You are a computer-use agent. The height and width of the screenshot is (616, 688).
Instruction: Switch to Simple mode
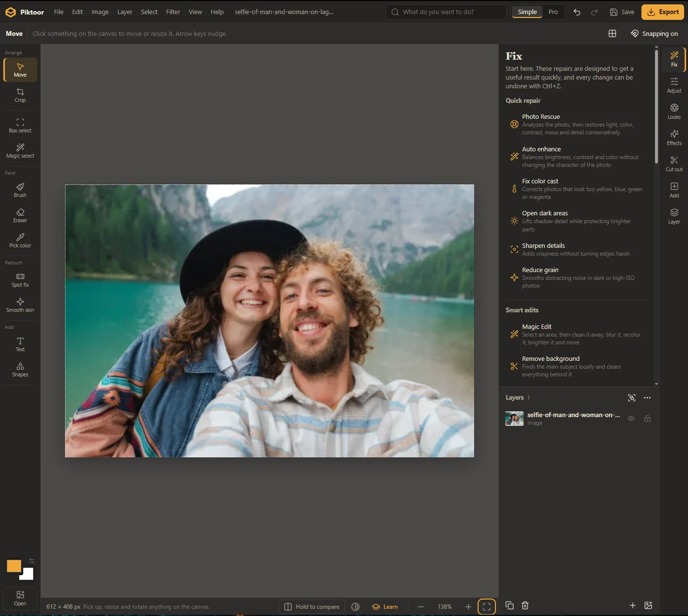527,12
